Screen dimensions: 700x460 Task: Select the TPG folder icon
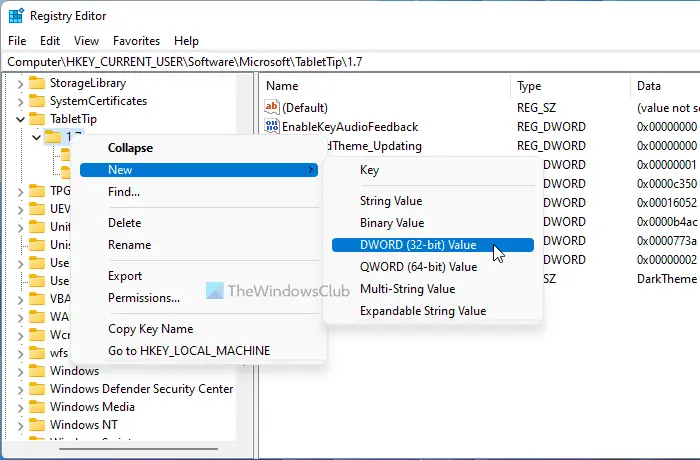point(37,191)
